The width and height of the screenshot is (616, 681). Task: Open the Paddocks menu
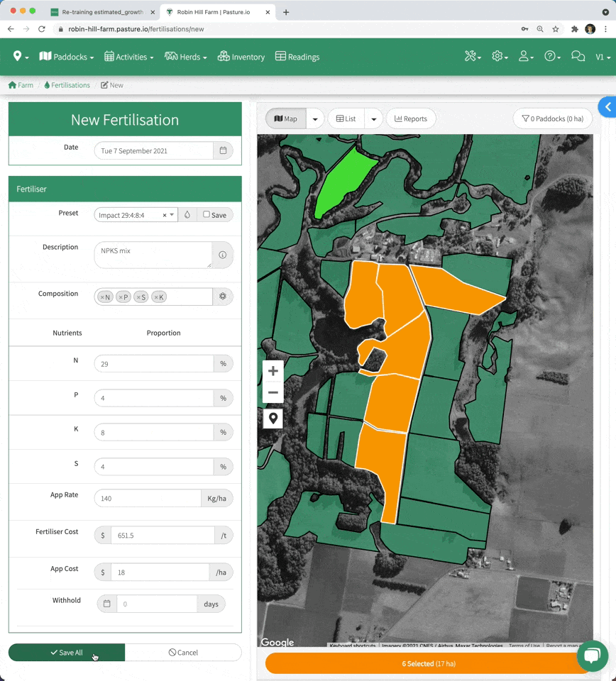(x=67, y=57)
